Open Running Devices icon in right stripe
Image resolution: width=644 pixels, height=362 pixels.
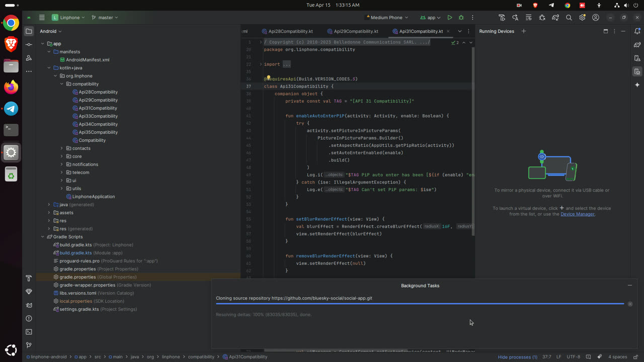(x=637, y=71)
